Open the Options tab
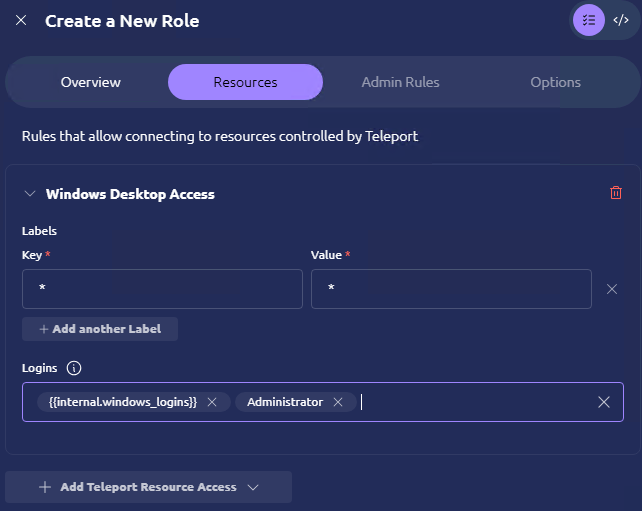Screen dimensions: 642x511 (x=555, y=82)
